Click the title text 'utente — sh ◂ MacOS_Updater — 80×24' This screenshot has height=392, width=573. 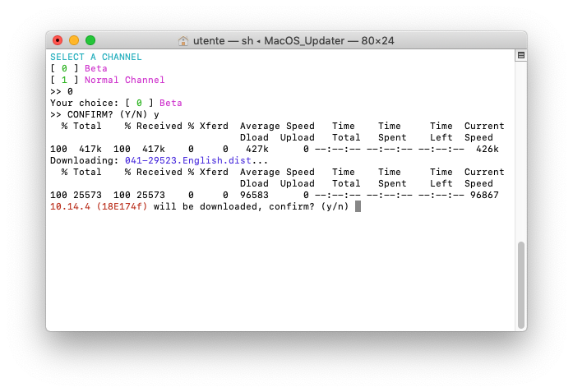coord(293,40)
